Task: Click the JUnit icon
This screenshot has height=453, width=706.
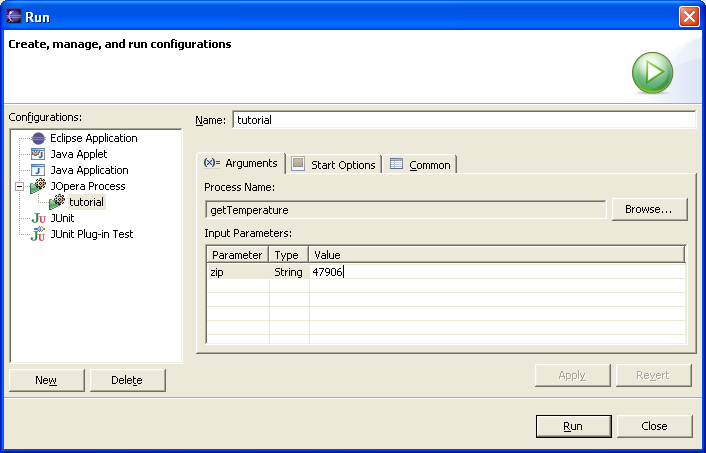Action: (x=38, y=218)
